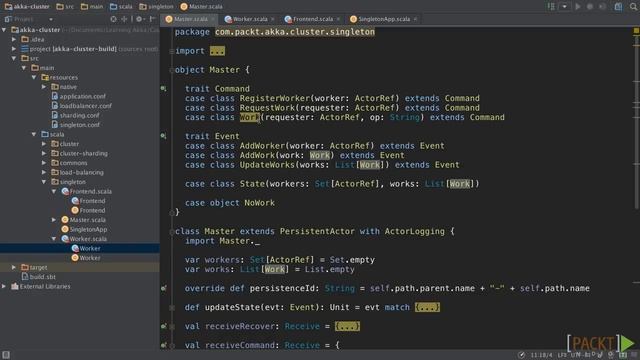Select the highlighted Worker class tree row

click(x=80, y=248)
